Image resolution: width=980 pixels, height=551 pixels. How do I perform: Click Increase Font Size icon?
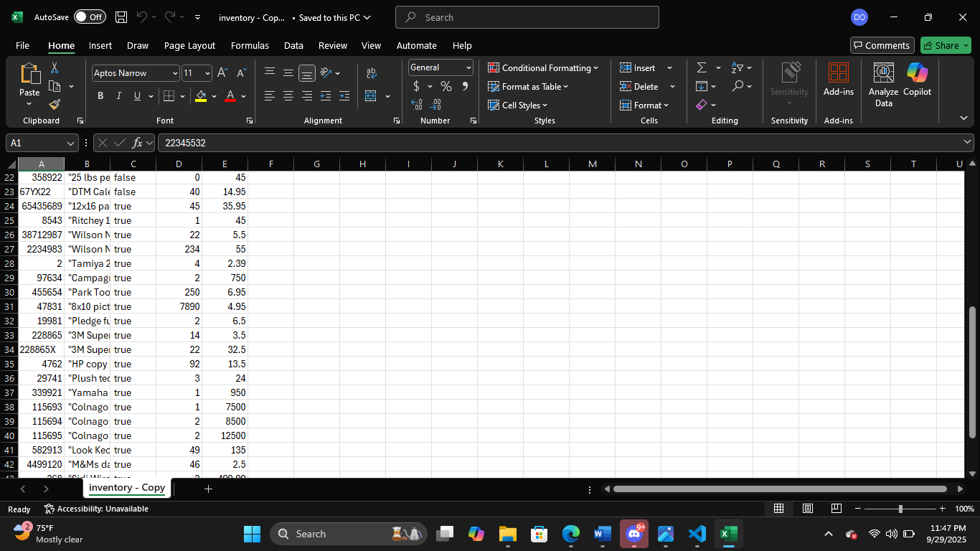pyautogui.click(x=222, y=72)
